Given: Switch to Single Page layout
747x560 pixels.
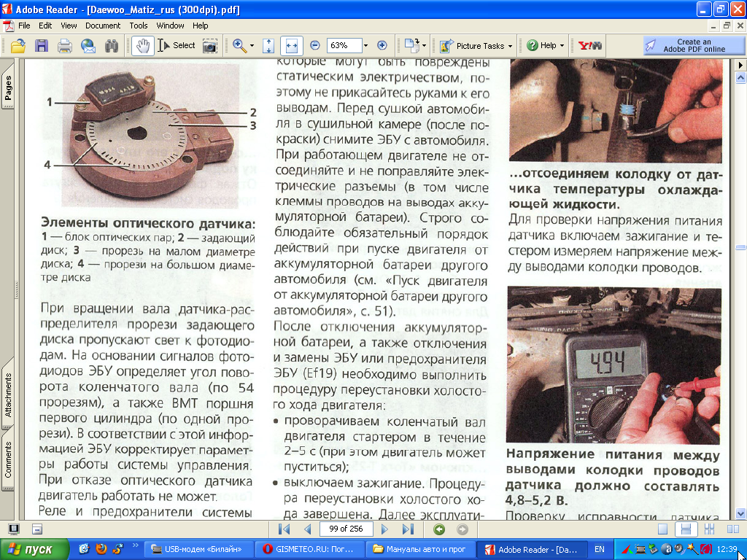Looking at the screenshot, I should tap(662, 529).
